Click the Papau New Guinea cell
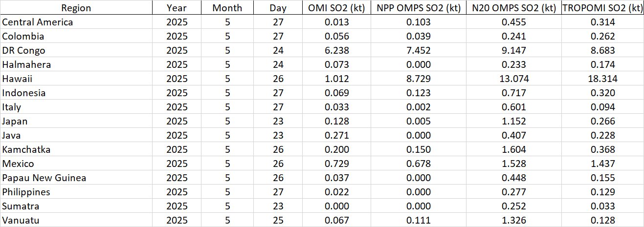This screenshot has width=644, height=227. tap(44, 178)
